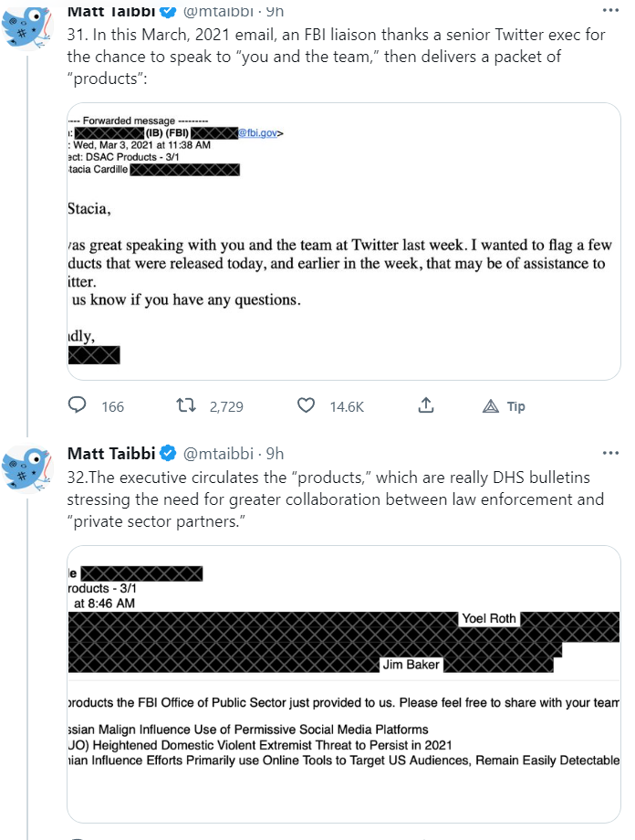Click the share icon under tweet 31
The width and height of the screenshot is (635, 840).
coord(425,405)
